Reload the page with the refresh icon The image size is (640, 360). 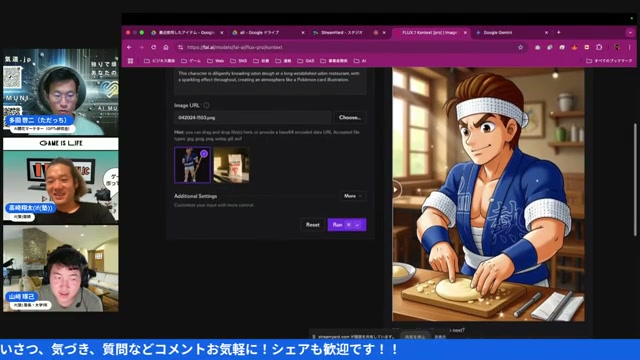153,47
